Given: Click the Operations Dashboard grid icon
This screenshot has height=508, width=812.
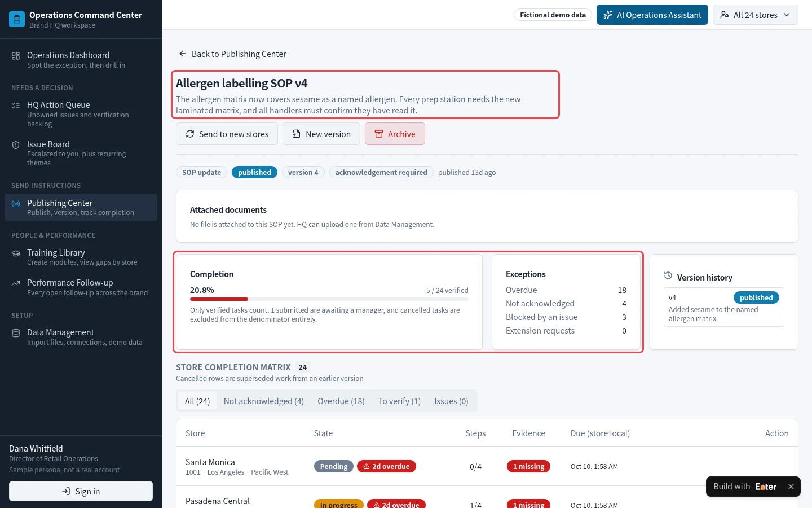Looking at the screenshot, I should pyautogui.click(x=16, y=55).
